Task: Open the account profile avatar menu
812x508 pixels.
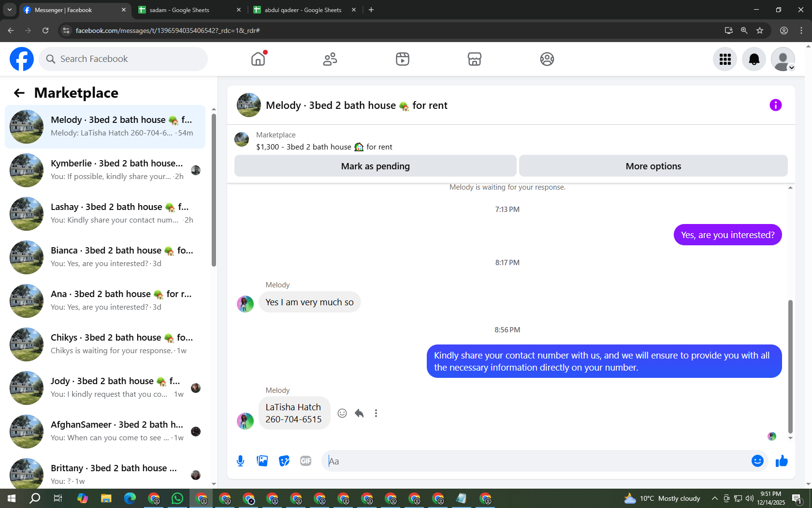Action: coord(783,59)
